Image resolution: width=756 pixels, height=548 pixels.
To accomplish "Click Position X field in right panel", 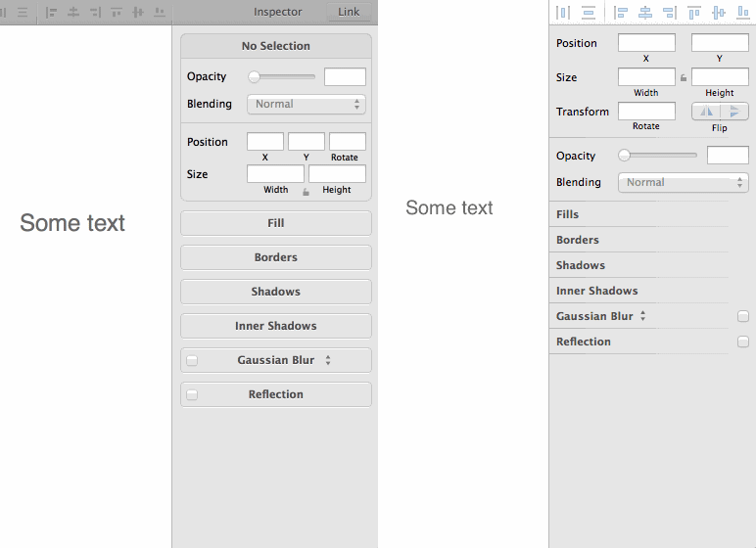I will [x=646, y=43].
